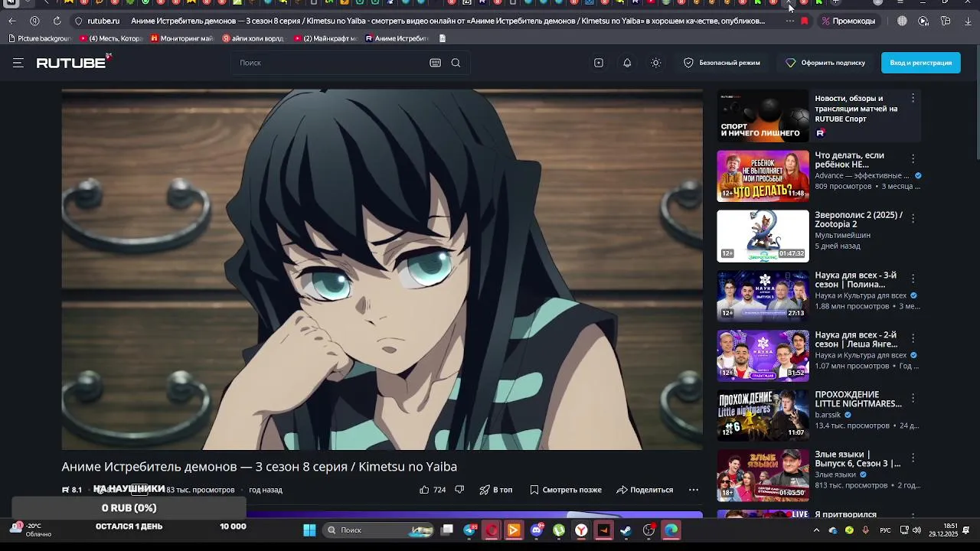Open the notifications bell
The height and width of the screenshot is (551, 980).
tap(627, 63)
